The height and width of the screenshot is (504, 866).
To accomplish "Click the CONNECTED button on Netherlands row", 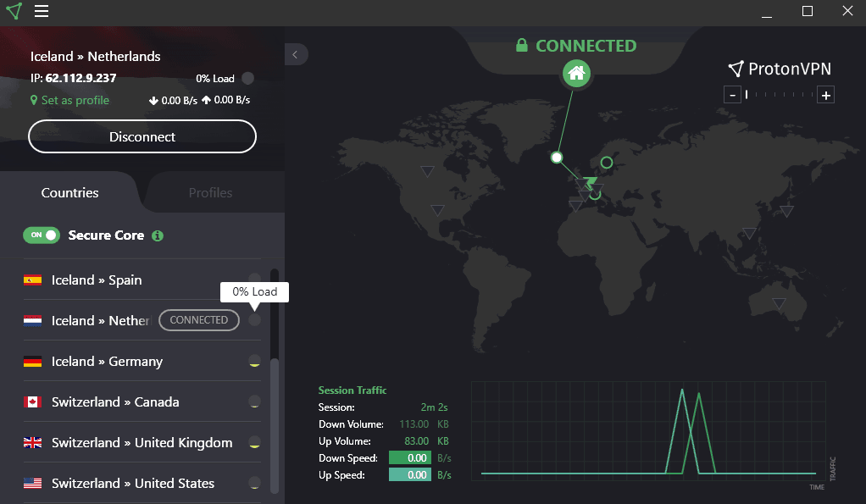I will [199, 320].
